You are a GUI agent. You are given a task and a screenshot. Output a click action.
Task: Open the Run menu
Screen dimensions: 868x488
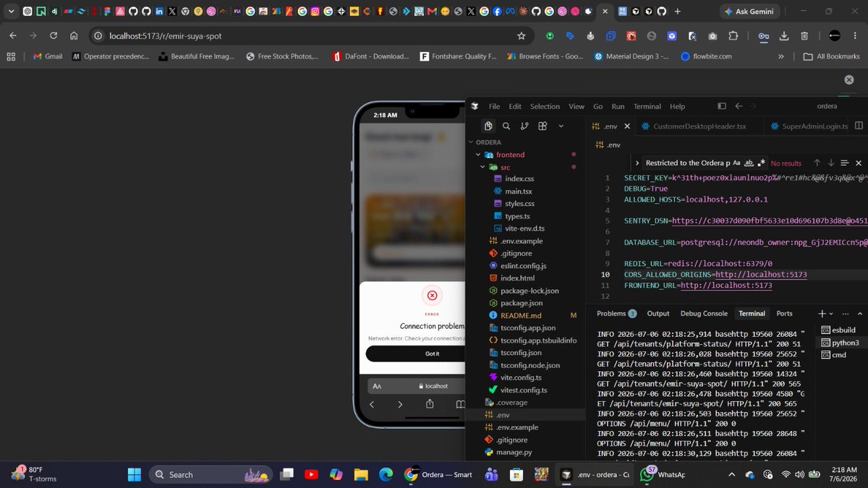[x=618, y=106]
